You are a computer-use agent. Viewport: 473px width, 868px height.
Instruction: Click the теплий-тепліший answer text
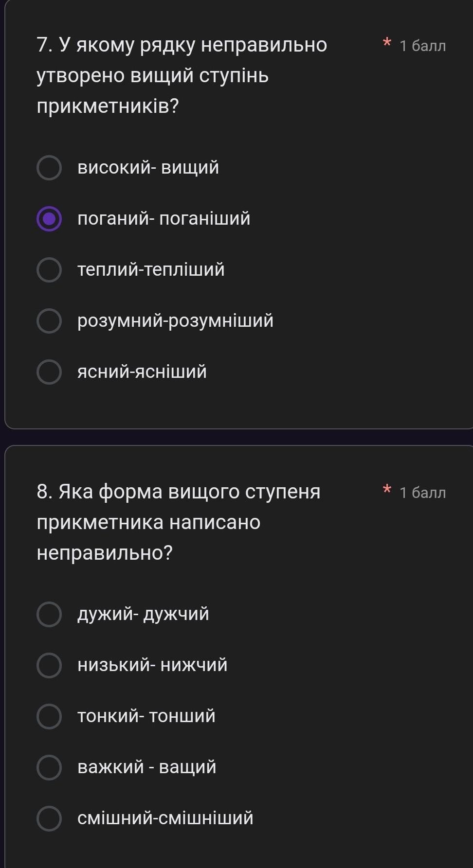(x=151, y=270)
